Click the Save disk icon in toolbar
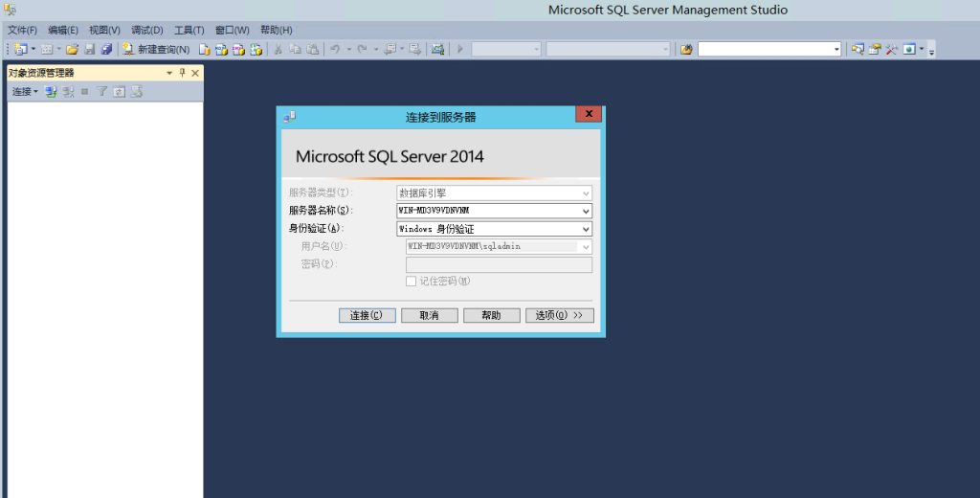Image resolution: width=980 pixels, height=498 pixels. 89,49
